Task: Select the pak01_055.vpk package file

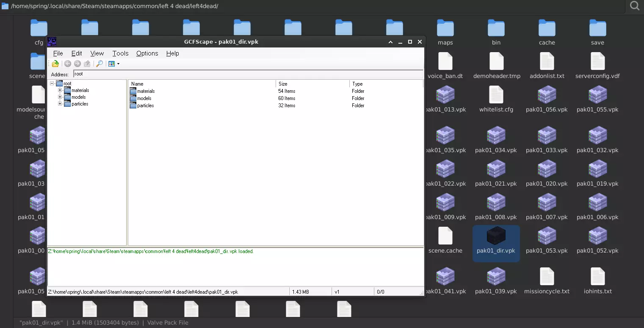Action: coord(598,99)
